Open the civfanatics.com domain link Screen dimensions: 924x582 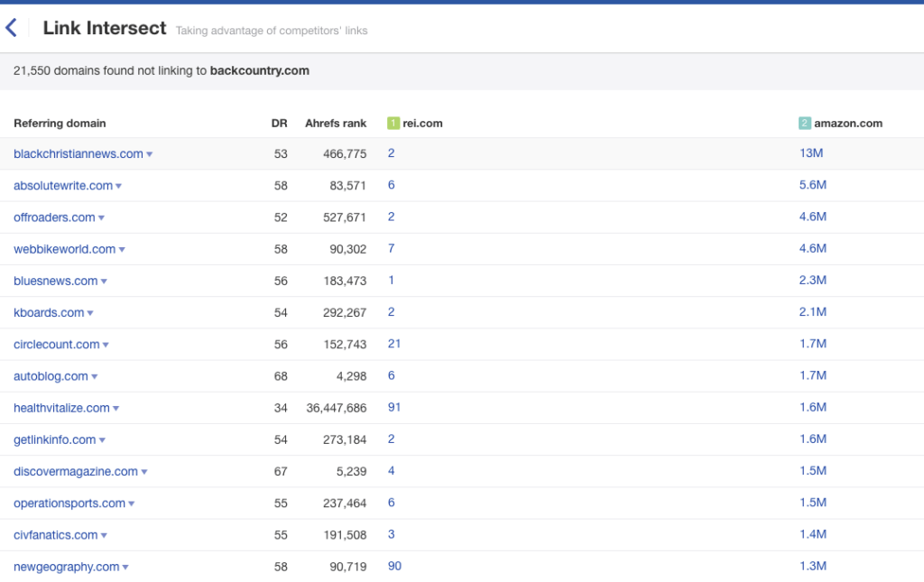[x=55, y=535]
